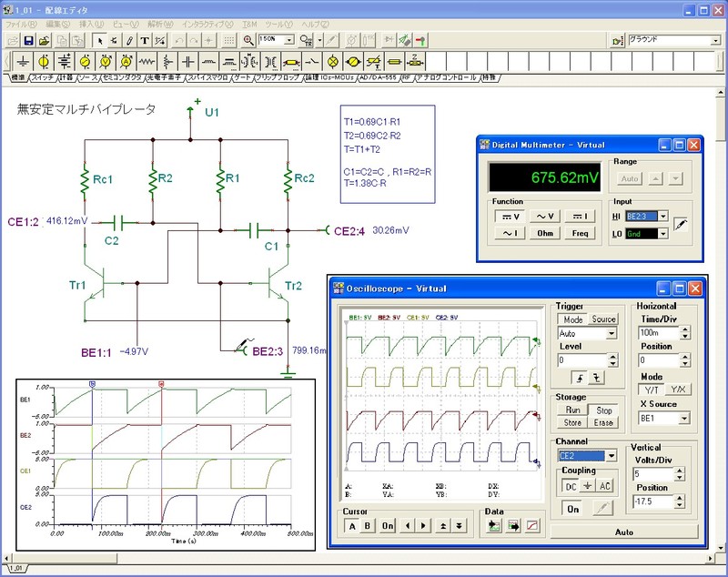Click the zoom magnifier icon
728x577 pixels.
pyautogui.click(x=248, y=41)
